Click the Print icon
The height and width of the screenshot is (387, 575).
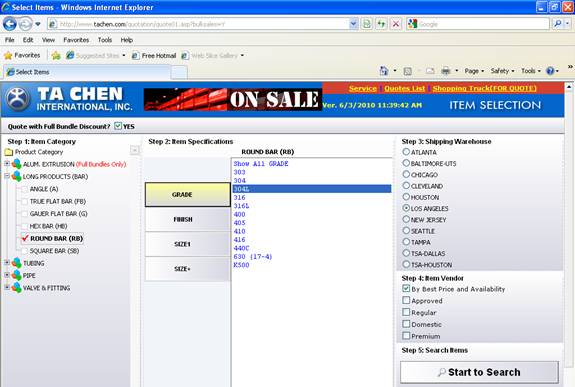[446, 71]
